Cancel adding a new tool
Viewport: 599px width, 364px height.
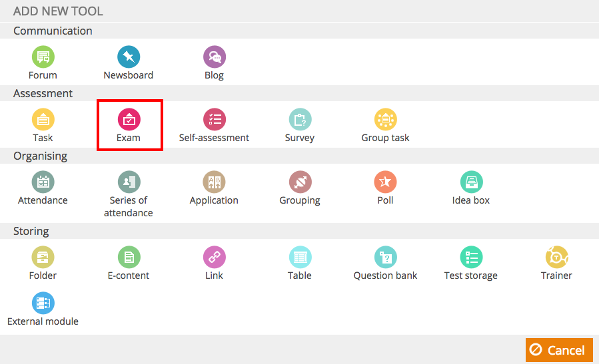pyautogui.click(x=559, y=350)
